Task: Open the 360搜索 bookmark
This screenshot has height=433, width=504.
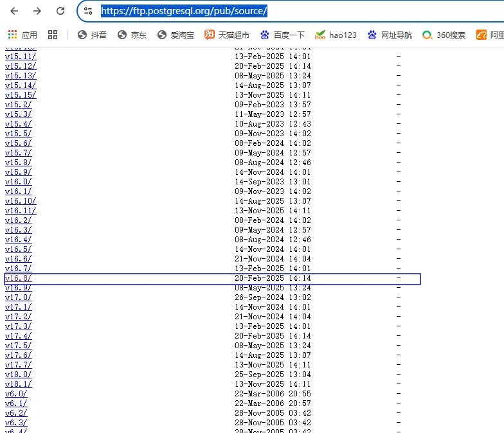Action: (x=444, y=35)
